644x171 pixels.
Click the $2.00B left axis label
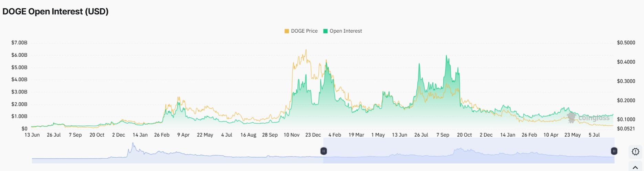point(19,104)
